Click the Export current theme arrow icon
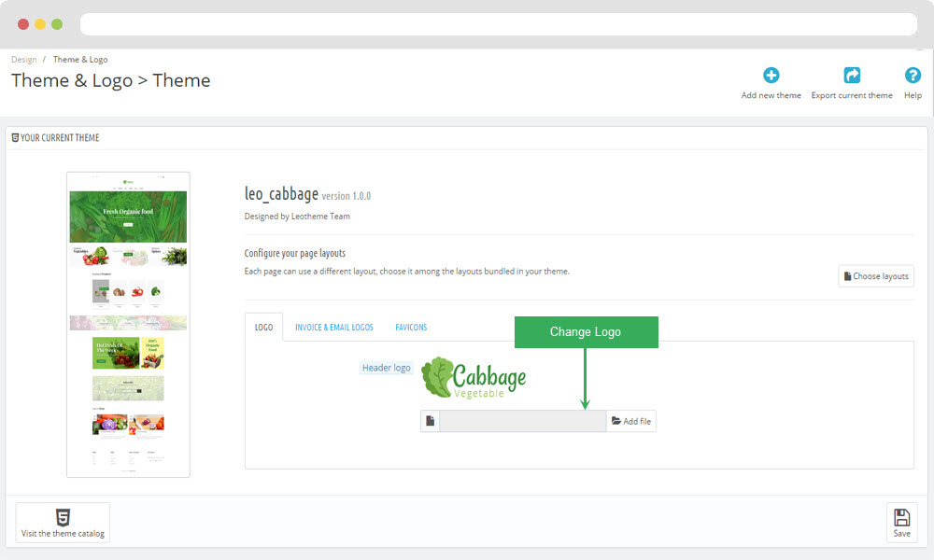Viewport: 934px width, 560px height. click(x=852, y=76)
